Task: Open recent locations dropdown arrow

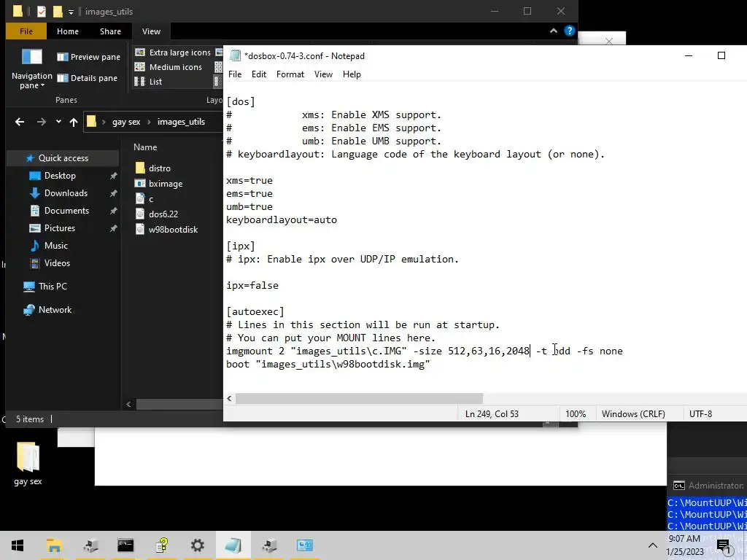Action: pyautogui.click(x=58, y=122)
